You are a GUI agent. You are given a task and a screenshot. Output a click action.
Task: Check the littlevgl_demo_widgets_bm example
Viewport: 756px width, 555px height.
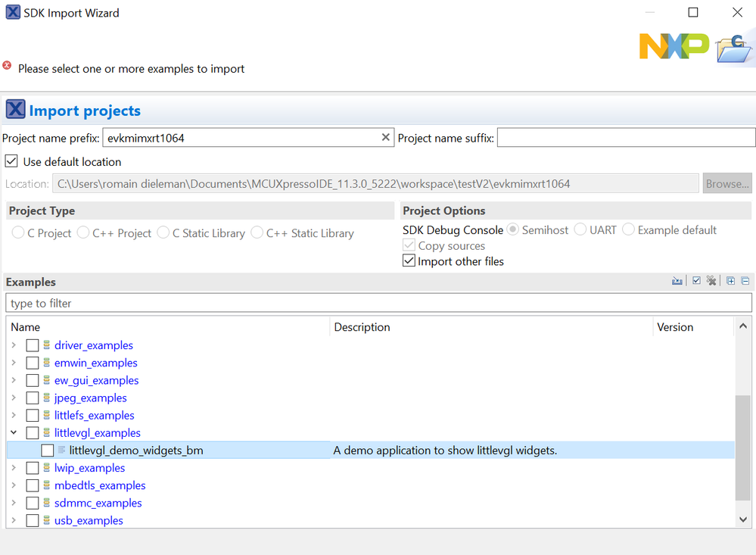pyautogui.click(x=48, y=450)
